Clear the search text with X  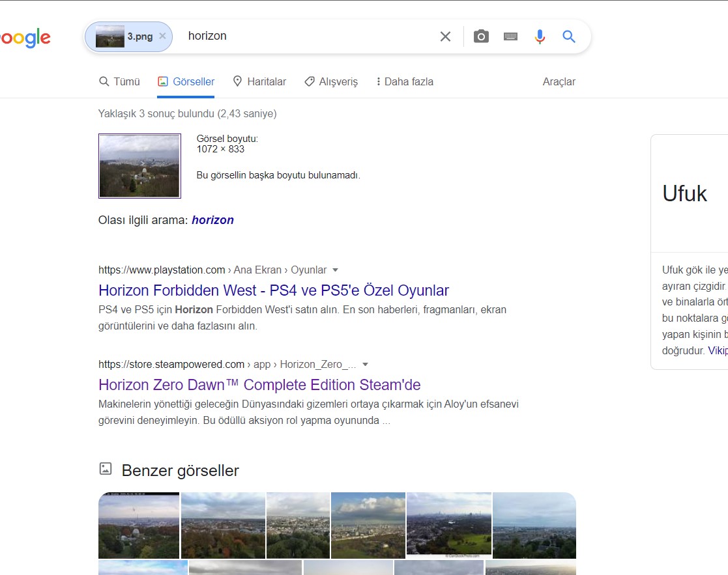[x=445, y=36]
